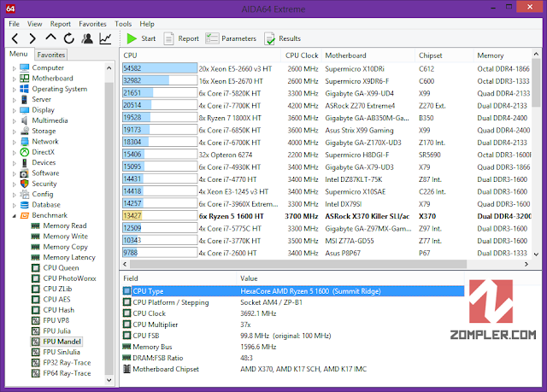
Task: Select the FP64 Ray-Trace benchmark
Action: (67, 373)
